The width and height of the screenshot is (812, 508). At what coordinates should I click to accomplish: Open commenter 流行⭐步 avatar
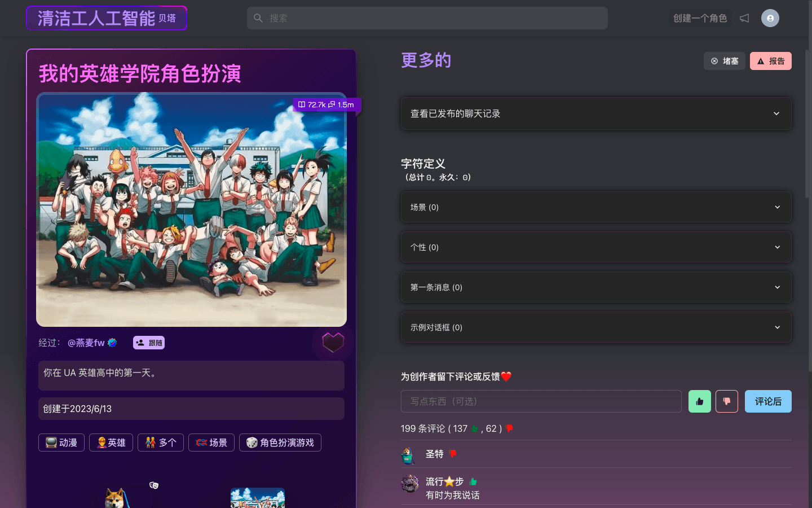coord(410,483)
